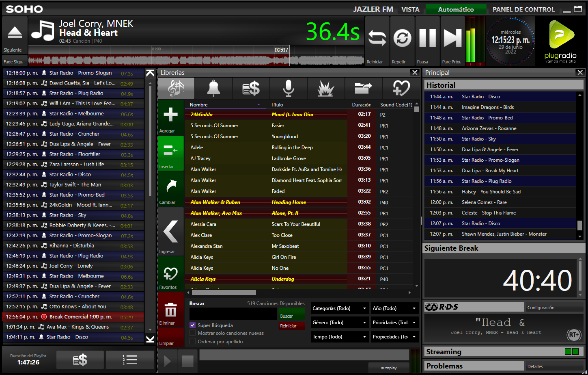Viewport: 588px width, 375px height.
Task: Click the green Insertar icon
Action: (170, 151)
